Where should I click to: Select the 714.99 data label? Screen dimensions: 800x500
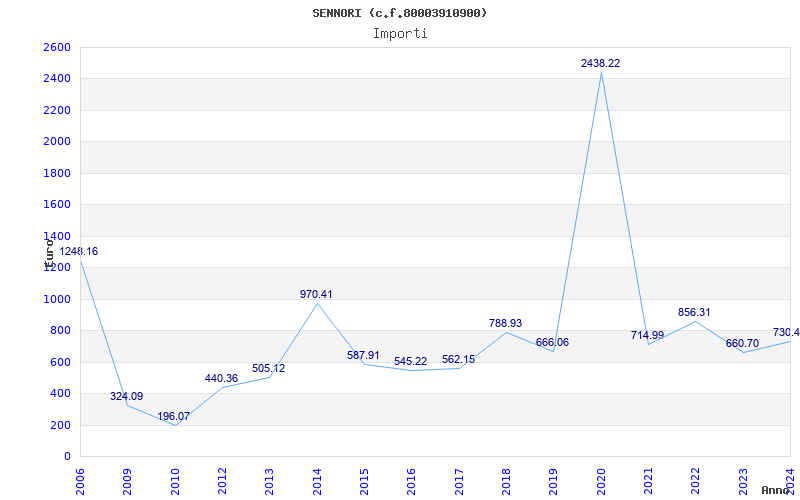pos(647,335)
